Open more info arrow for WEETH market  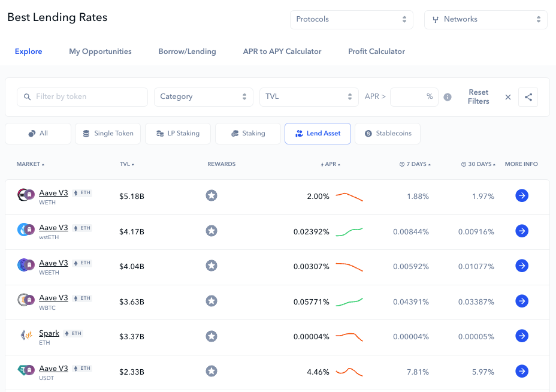pyautogui.click(x=522, y=266)
